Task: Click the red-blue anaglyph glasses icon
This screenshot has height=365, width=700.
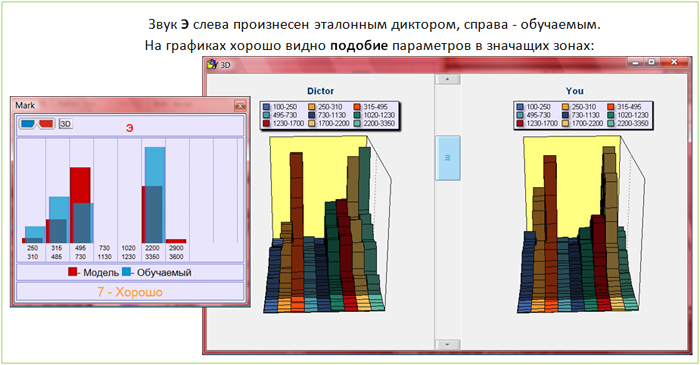Action: click(37, 124)
